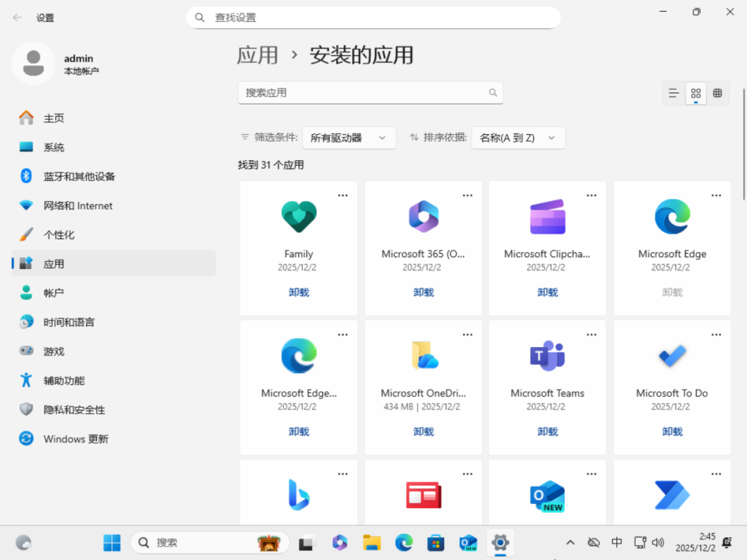Open Windows Start menu on taskbar

click(112, 543)
